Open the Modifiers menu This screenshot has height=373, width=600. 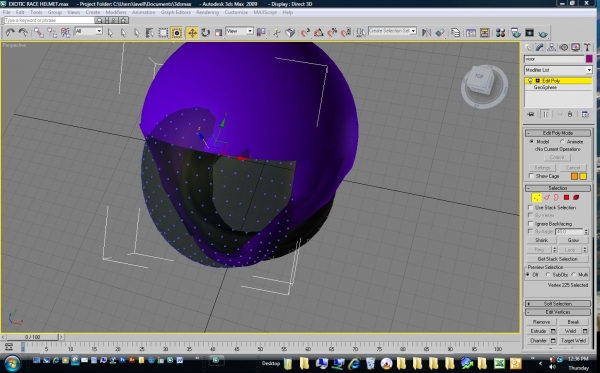(x=116, y=12)
